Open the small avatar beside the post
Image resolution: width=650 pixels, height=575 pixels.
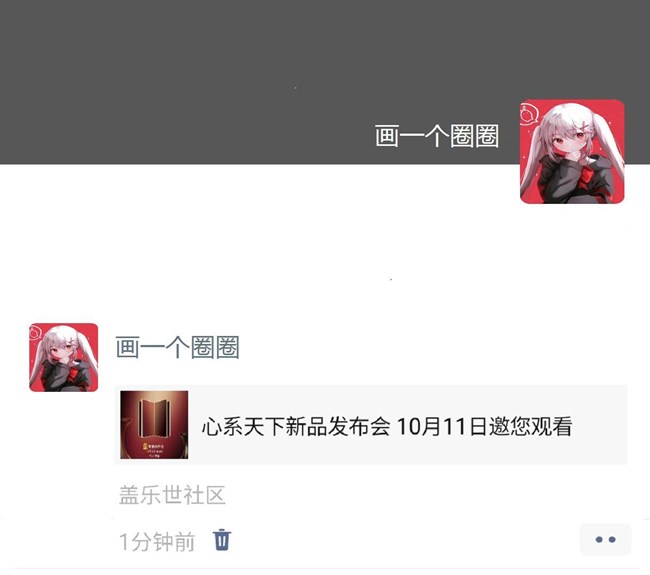pyautogui.click(x=63, y=357)
